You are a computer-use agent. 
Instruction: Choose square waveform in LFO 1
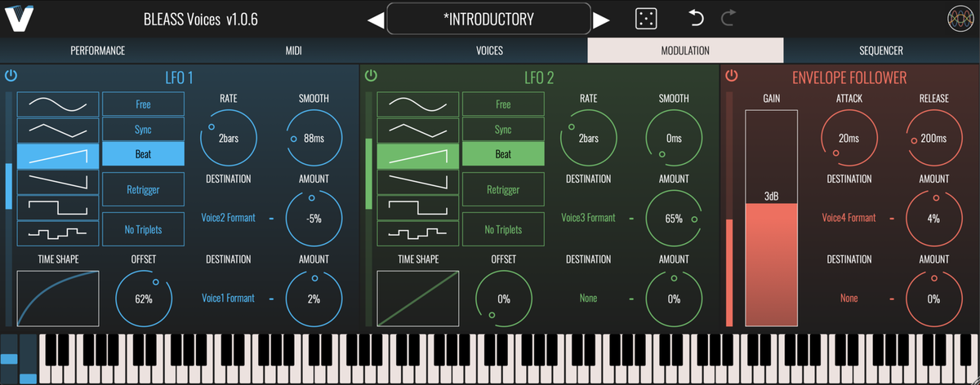pyautogui.click(x=57, y=206)
